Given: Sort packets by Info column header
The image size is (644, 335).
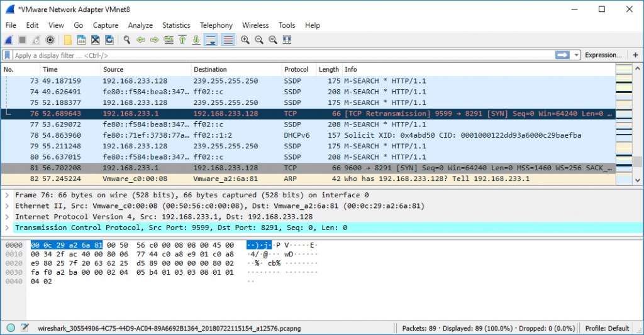Looking at the screenshot, I should coord(479,69).
